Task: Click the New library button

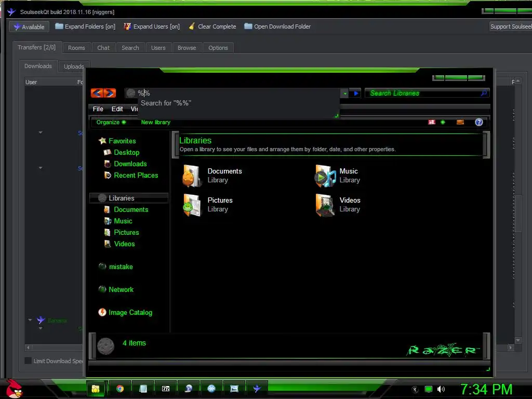Action: (x=156, y=122)
